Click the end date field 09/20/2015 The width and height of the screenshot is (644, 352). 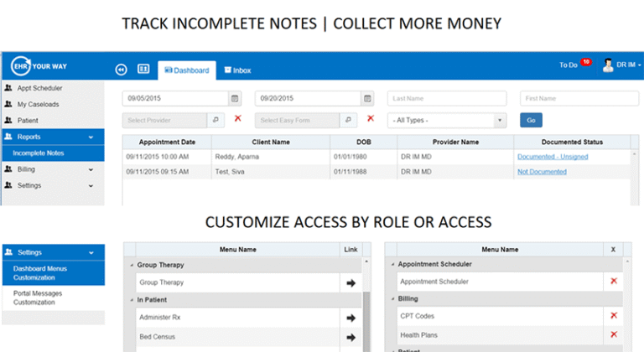click(x=308, y=98)
